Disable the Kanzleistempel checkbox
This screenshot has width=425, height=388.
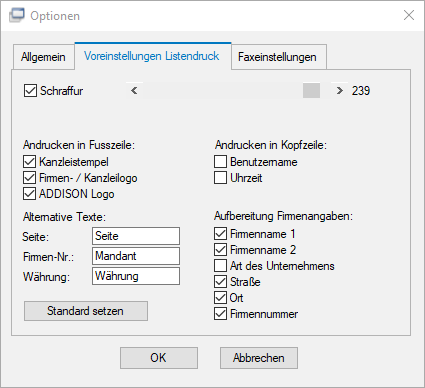pyautogui.click(x=29, y=162)
